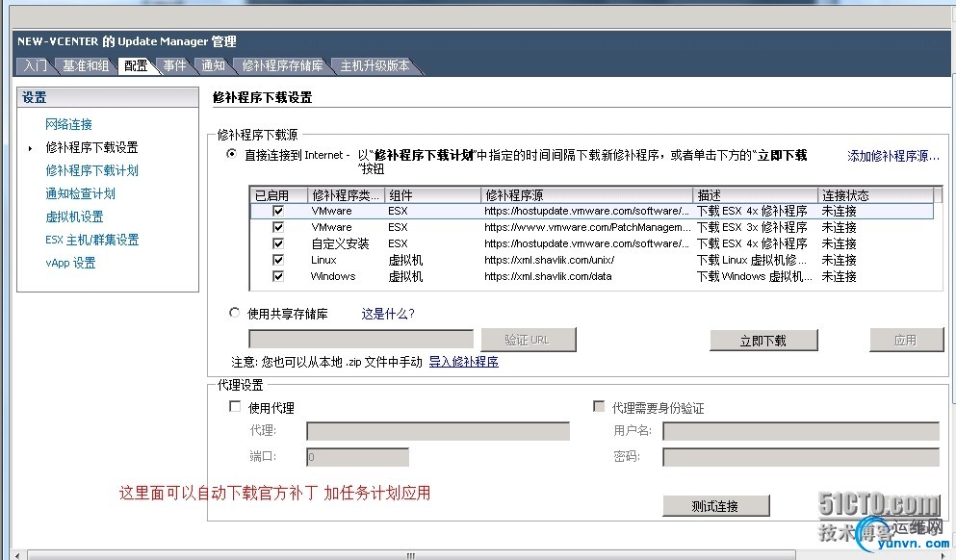This screenshot has width=956, height=560.
Task: Select 修补程序下载设置 in settings list
Action: coord(91,147)
